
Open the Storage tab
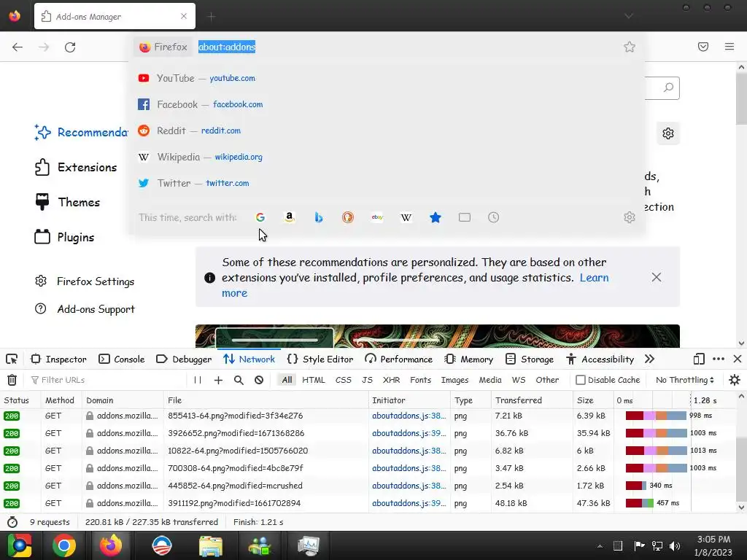point(530,359)
